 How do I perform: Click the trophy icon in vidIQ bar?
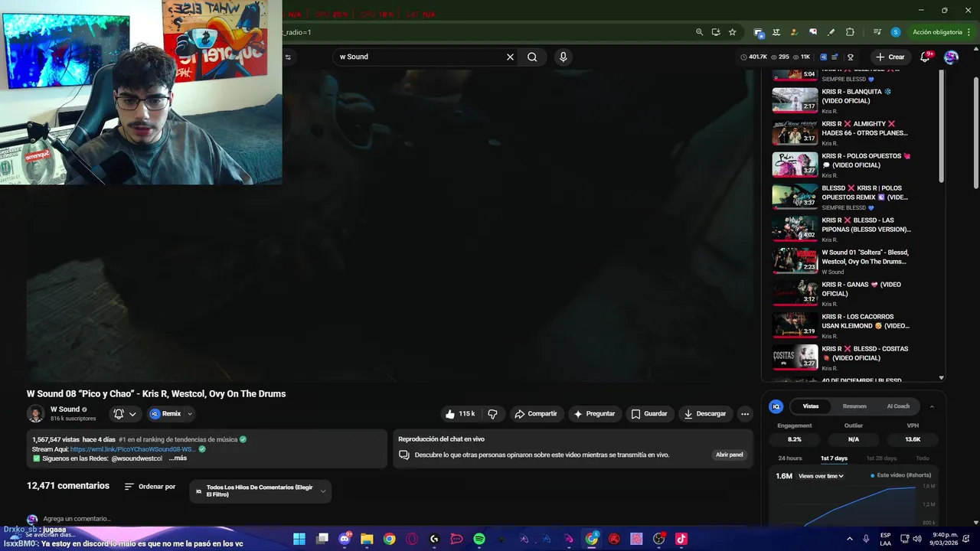click(851, 57)
